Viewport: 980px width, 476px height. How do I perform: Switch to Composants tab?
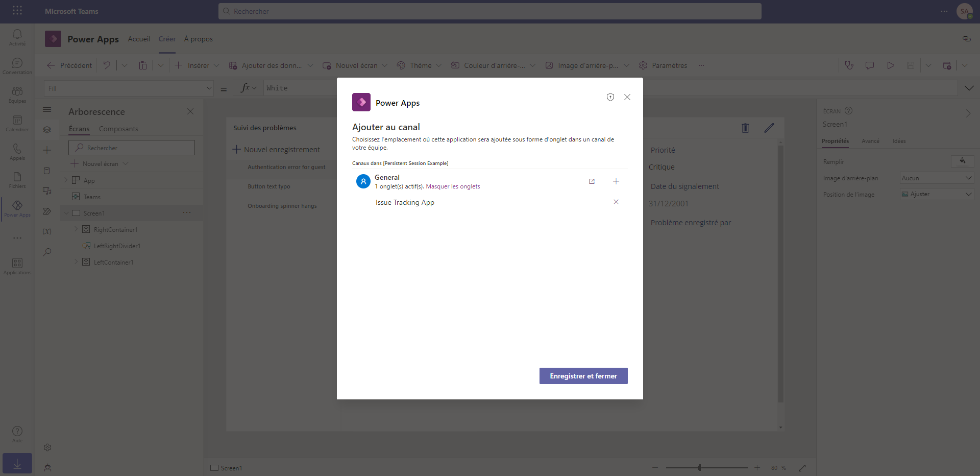tap(118, 129)
